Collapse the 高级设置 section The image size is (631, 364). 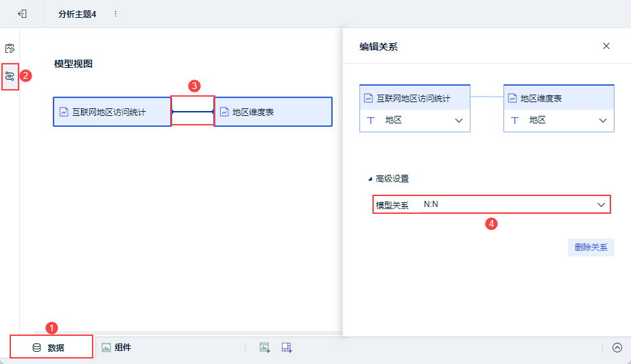[x=371, y=179]
